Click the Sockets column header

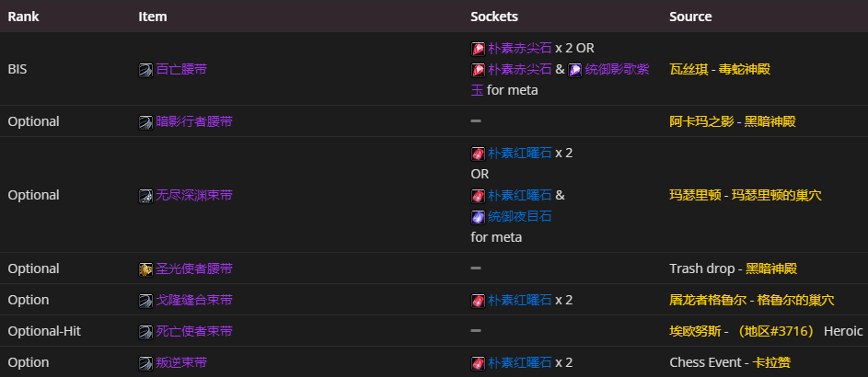pos(493,17)
